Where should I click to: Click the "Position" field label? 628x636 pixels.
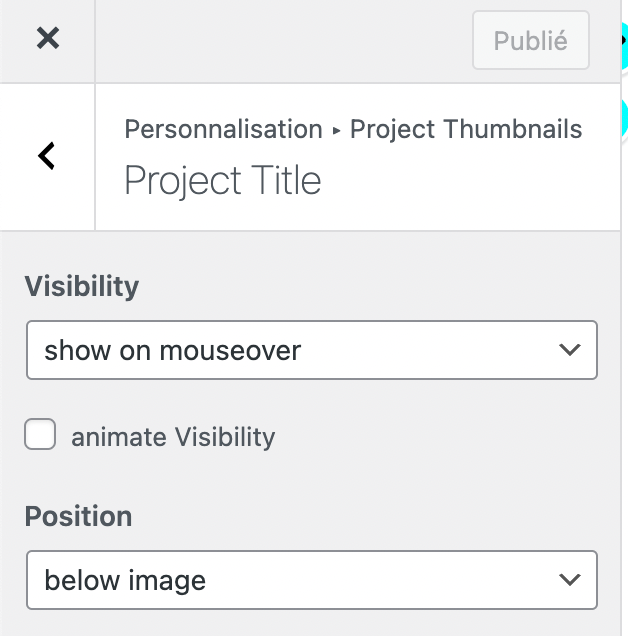tap(78, 516)
